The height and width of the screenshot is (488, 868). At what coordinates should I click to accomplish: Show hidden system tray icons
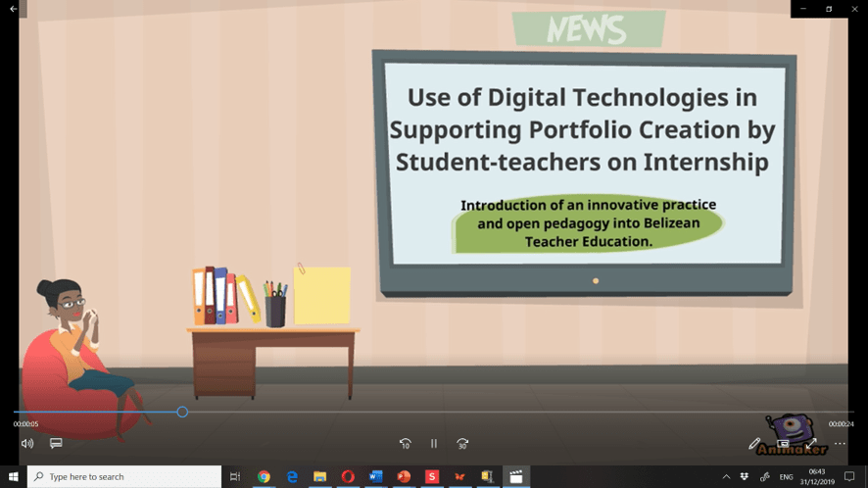point(726,477)
